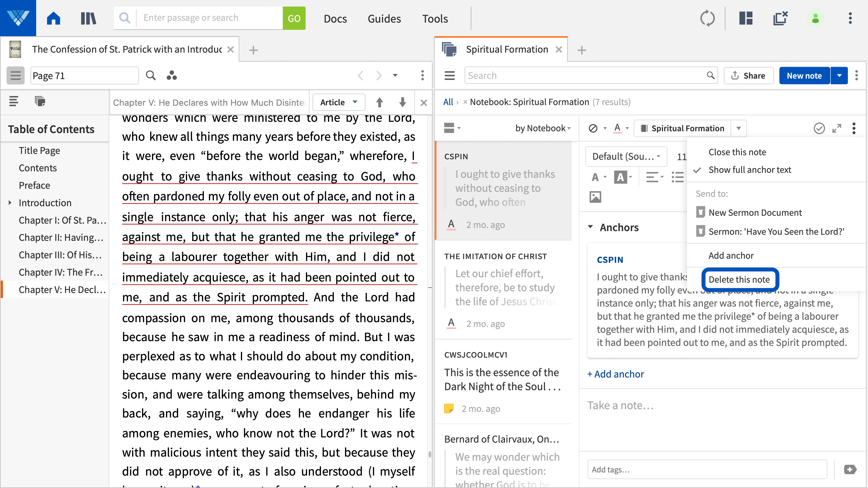Jump to the previous article

[x=380, y=102]
